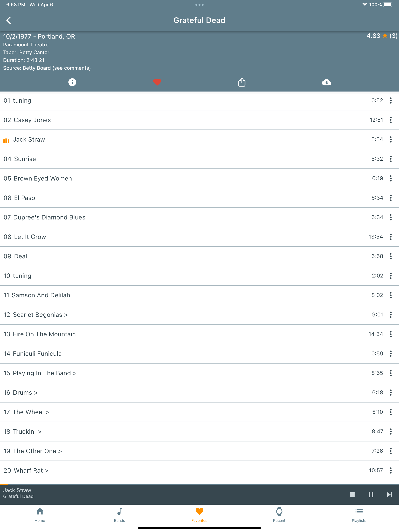Open the Favorites tab
This screenshot has width=399, height=532.
click(199, 515)
